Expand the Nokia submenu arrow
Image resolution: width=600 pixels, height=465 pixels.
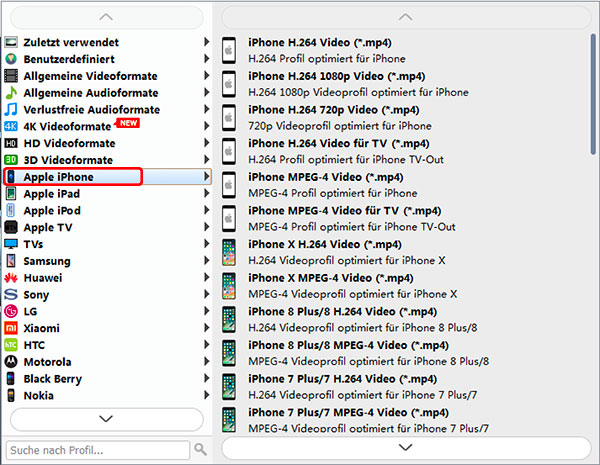click(207, 395)
